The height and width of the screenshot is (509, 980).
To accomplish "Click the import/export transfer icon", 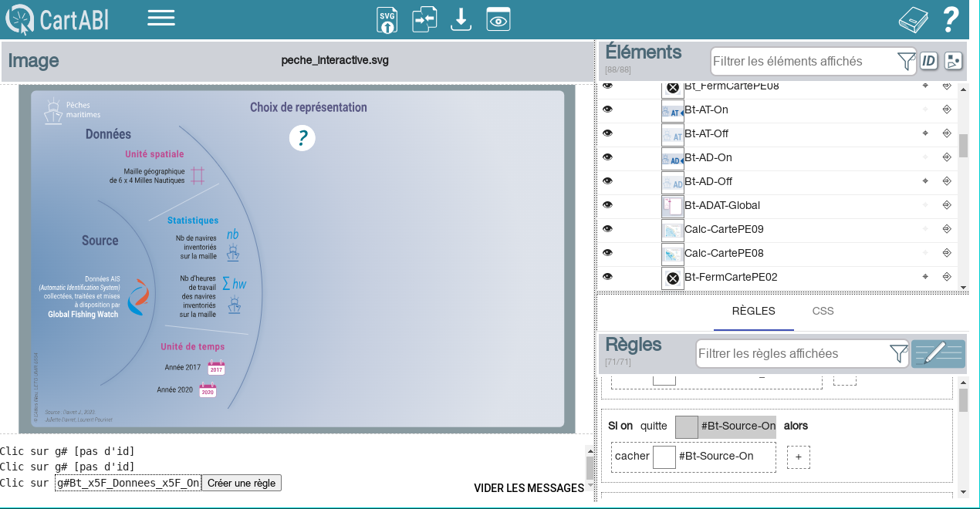I will (424, 19).
